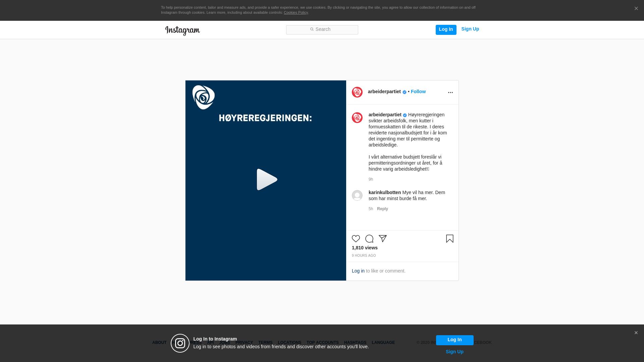Click arbeiderpartiet profile avatar in post header
This screenshot has width=644, height=362.
coord(357,92)
